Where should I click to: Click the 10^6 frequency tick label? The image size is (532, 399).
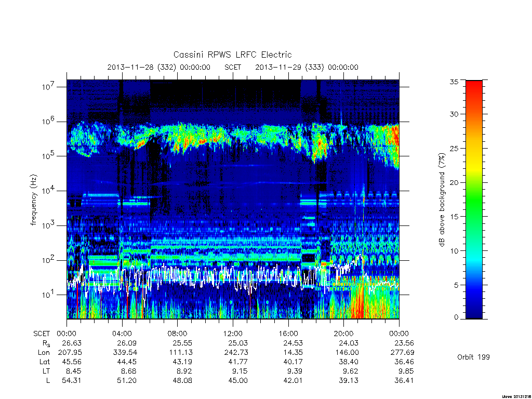click(x=47, y=122)
